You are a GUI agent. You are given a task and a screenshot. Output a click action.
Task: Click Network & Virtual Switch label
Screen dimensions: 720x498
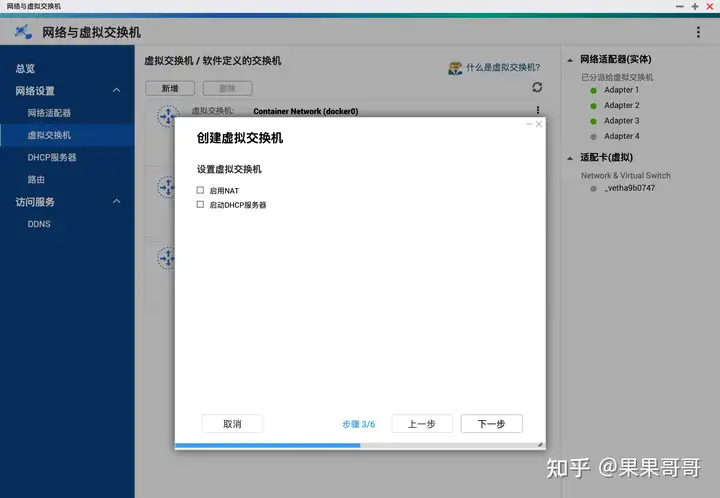(x=625, y=175)
